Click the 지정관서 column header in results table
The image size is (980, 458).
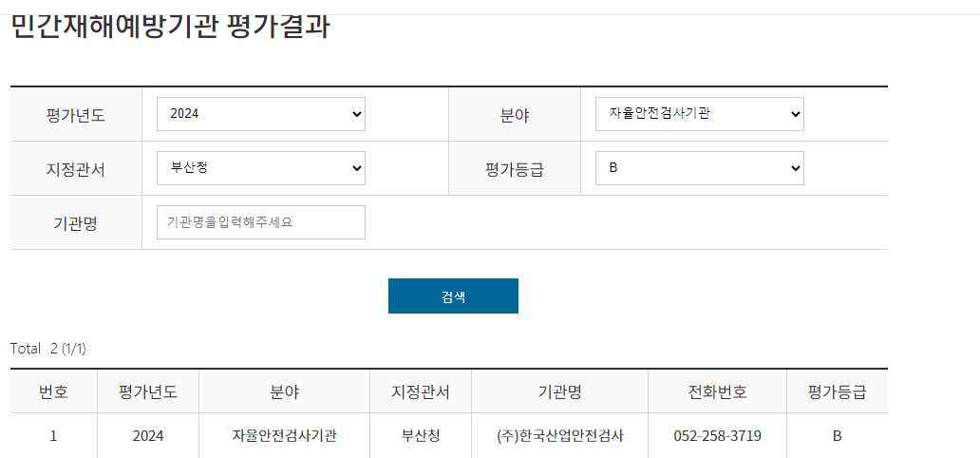click(421, 391)
